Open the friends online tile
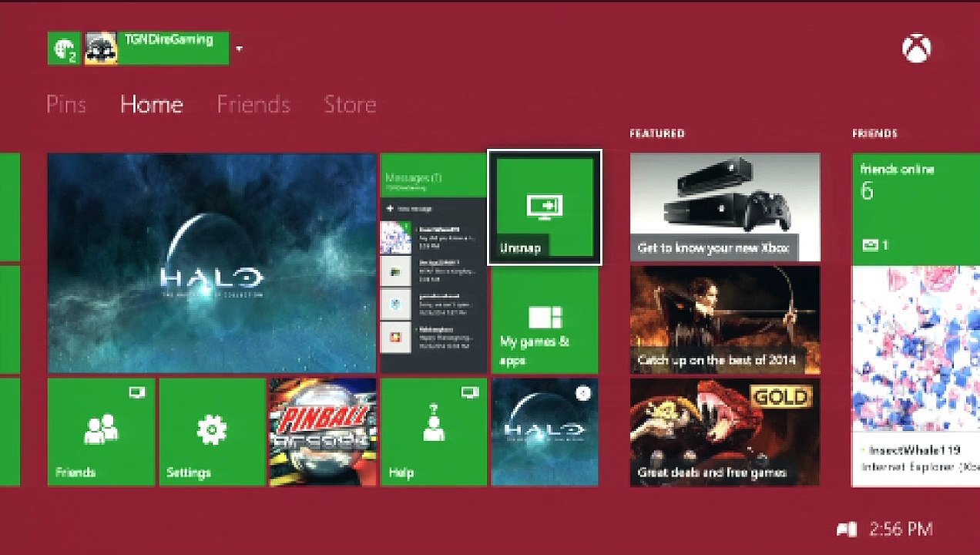 click(x=915, y=208)
